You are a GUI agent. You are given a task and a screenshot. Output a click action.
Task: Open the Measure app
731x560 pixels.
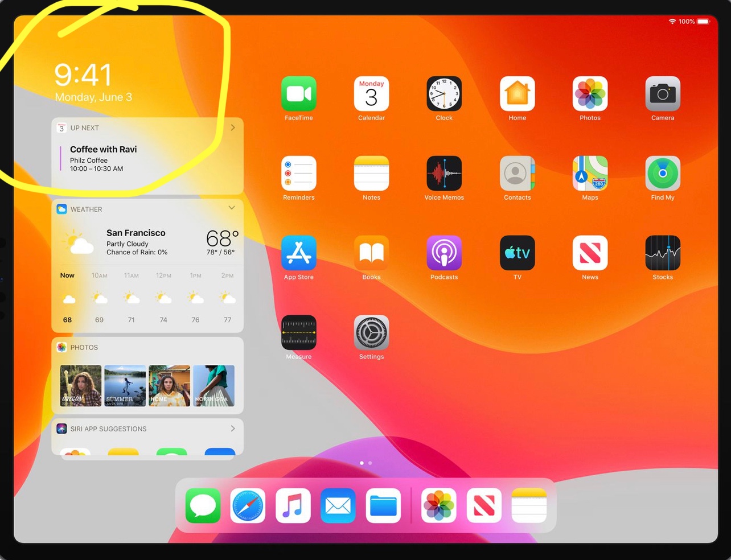click(x=298, y=333)
